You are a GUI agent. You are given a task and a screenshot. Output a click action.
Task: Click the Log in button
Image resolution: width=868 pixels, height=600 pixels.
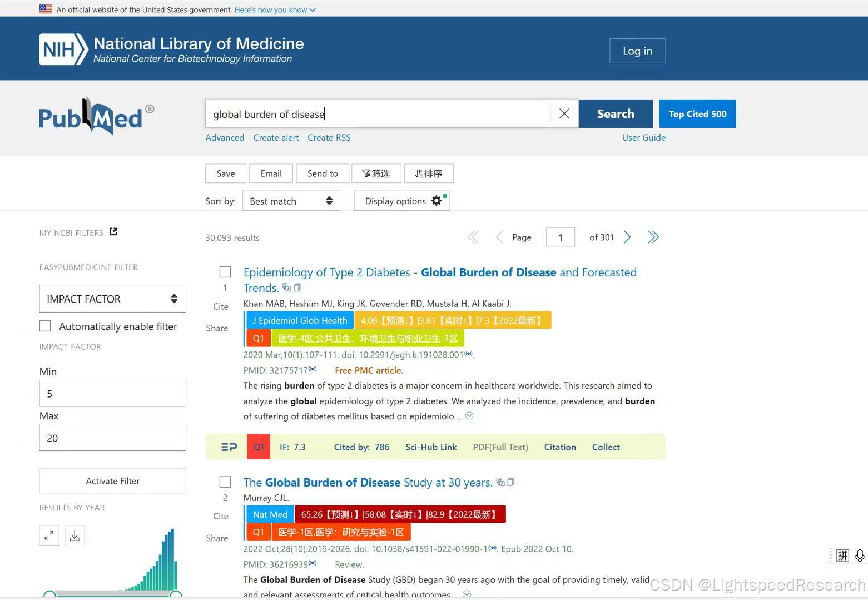coord(637,51)
